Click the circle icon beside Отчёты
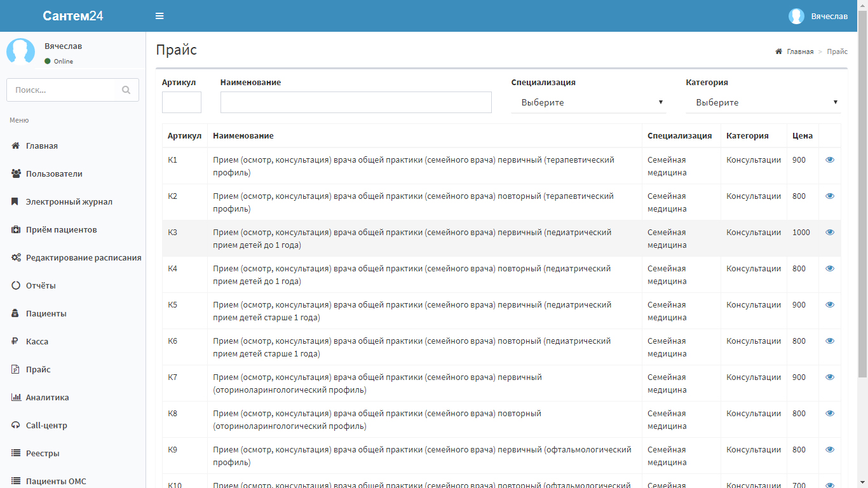Screen dimensions: 868x488 tap(16, 285)
